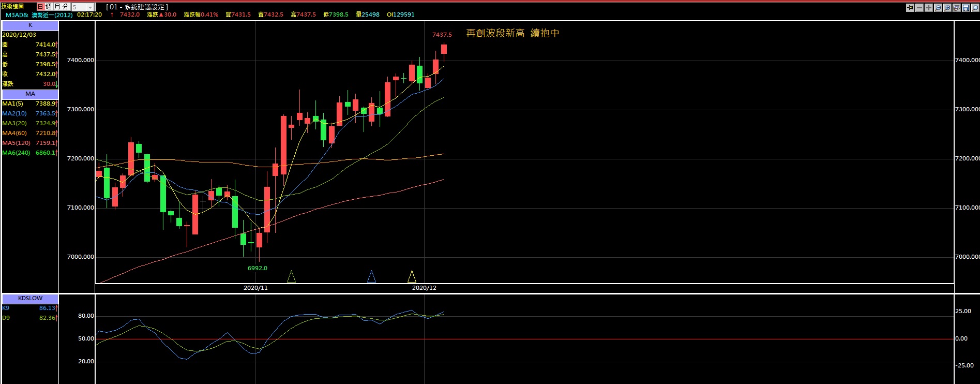Click the MA6(240) 6860.1 row
This screenshot has width=980, height=384.
[x=30, y=153]
